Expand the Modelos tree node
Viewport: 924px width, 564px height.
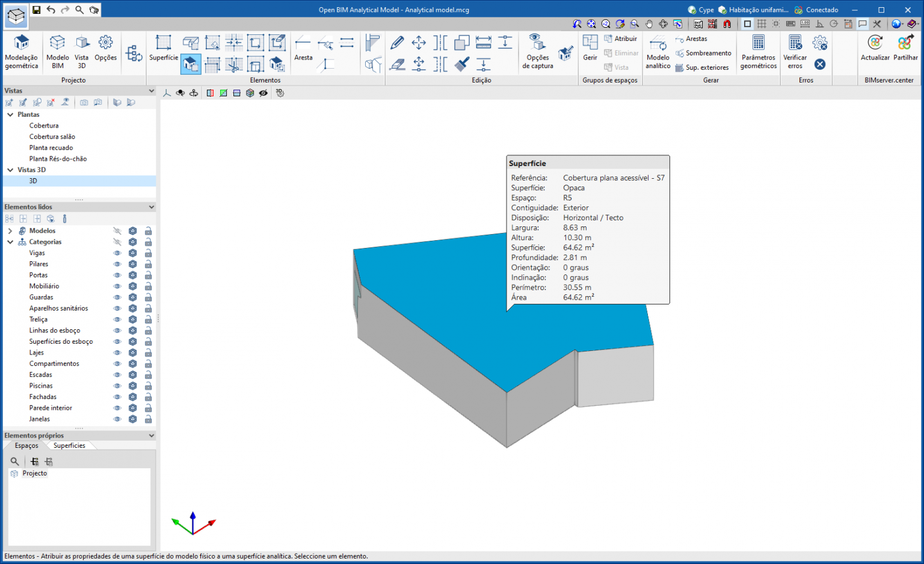coord(10,230)
